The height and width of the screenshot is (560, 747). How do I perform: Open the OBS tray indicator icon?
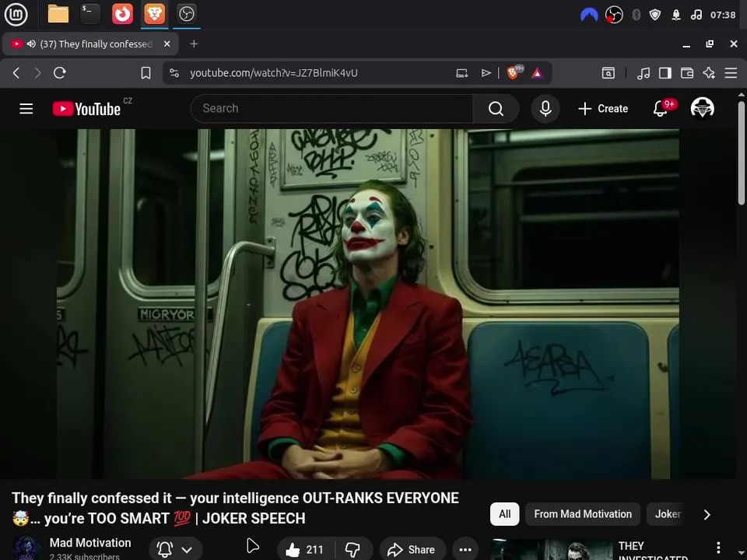[614, 16]
